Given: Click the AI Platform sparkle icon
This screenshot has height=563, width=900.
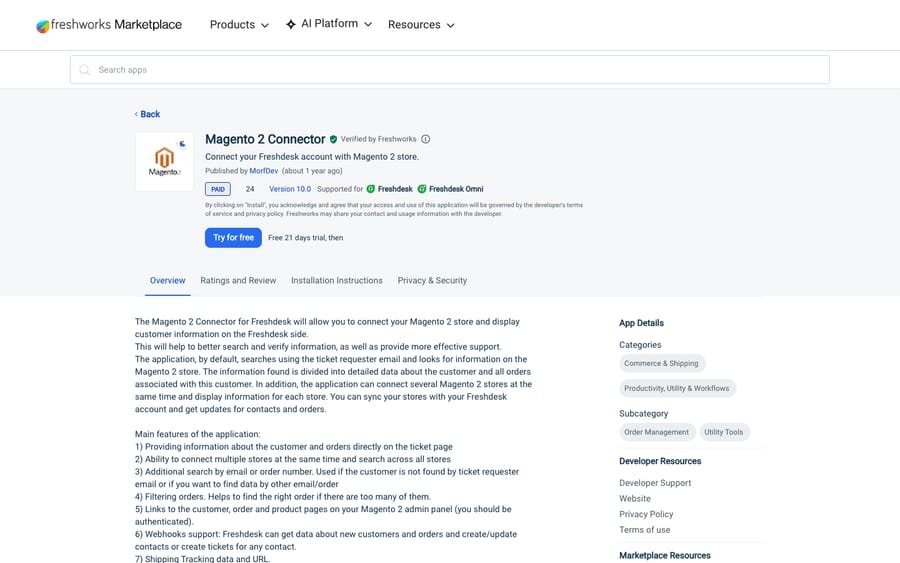Looking at the screenshot, I should [291, 24].
